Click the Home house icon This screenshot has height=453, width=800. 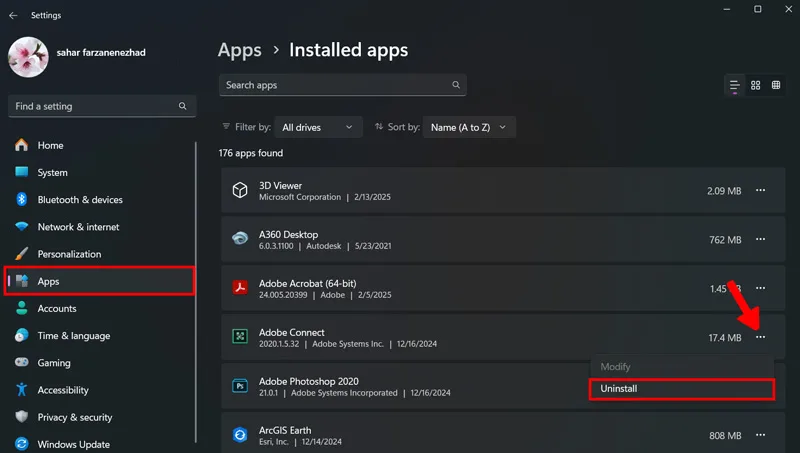click(21, 145)
